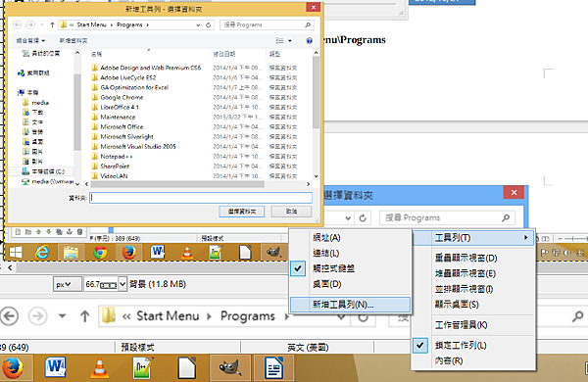Click the Start button on the small taskbar
This screenshot has height=382, width=588.
point(16,253)
